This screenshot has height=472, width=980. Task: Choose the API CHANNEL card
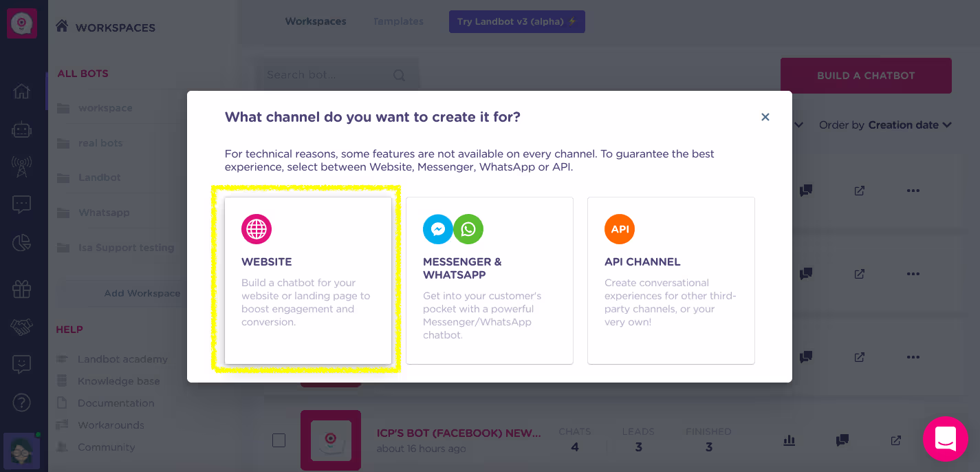tap(671, 281)
